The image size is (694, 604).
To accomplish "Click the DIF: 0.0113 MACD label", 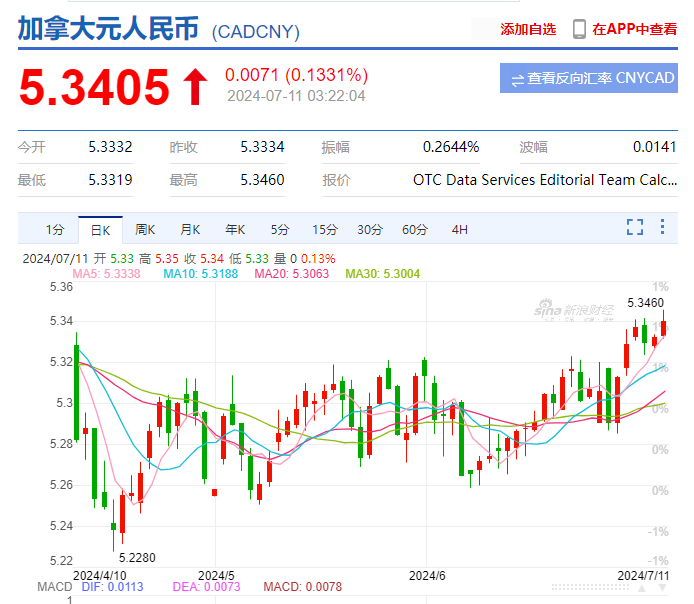I will coord(112,587).
